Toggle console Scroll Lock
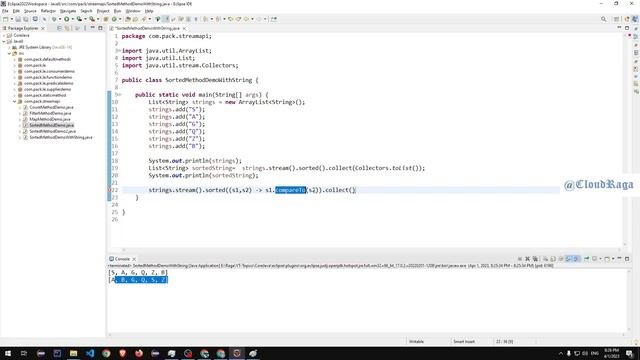Image resolution: width=640 pixels, height=360 pixels. pos(553,259)
